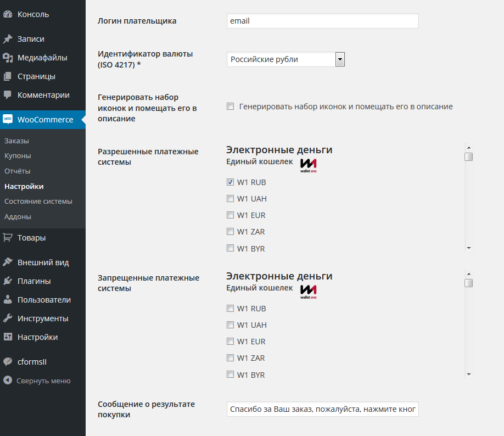Open the Российские рубли currency dropdown
This screenshot has height=436, width=504.
click(285, 59)
